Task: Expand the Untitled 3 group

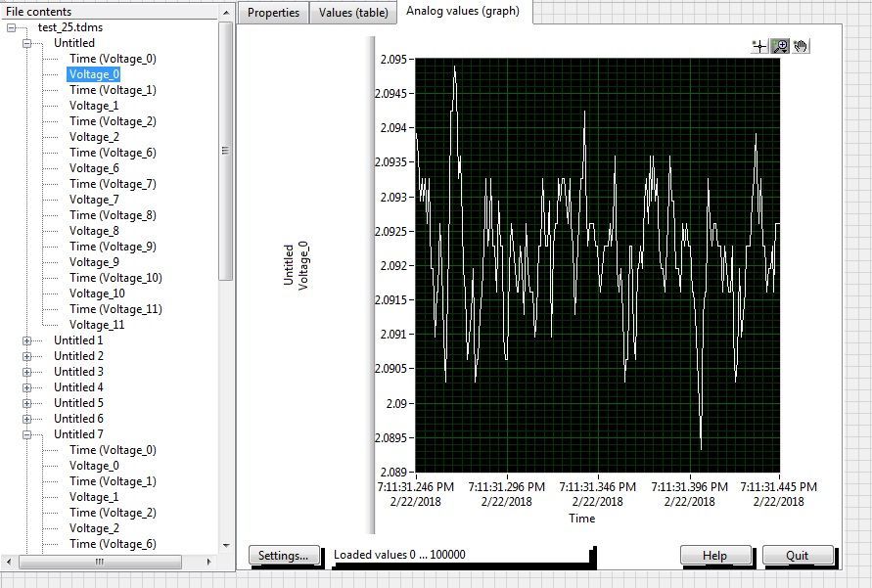Action: tap(26, 372)
